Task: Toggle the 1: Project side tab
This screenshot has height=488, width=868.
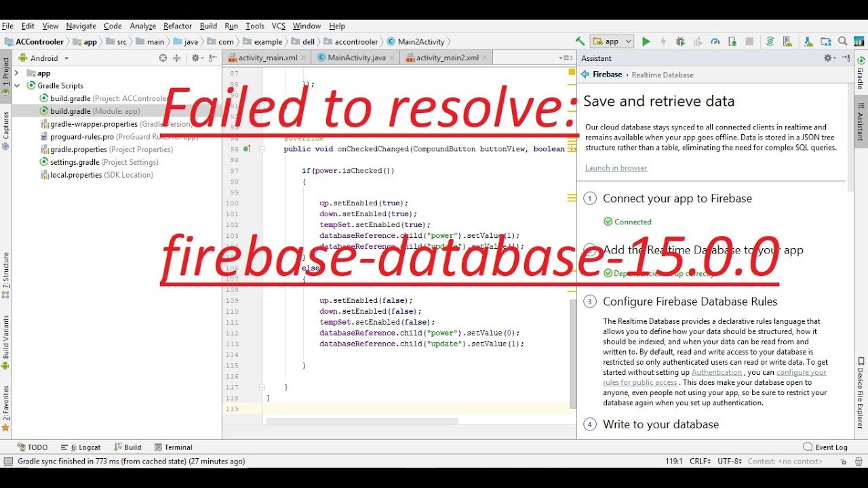Action: pos(6,76)
